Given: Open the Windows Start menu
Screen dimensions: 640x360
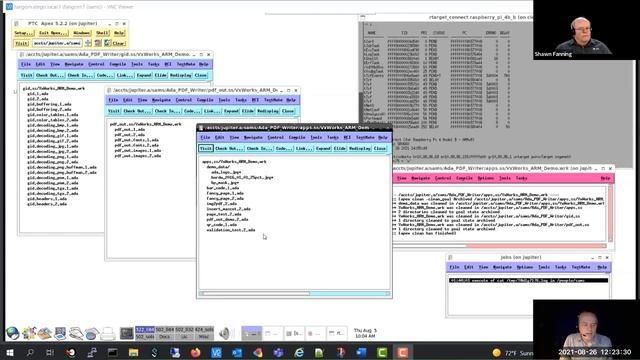Looking at the screenshot, I should [9, 352].
